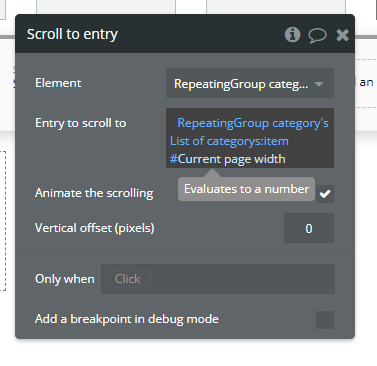The height and width of the screenshot is (366, 377).
Task: Open the RepeatingGroup categ... Element dropdown
Action: [250, 83]
